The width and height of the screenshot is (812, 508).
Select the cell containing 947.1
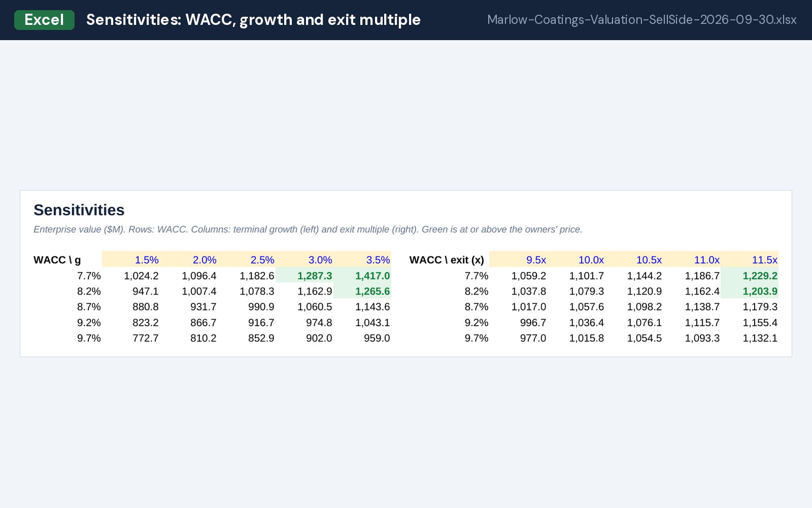click(146, 292)
